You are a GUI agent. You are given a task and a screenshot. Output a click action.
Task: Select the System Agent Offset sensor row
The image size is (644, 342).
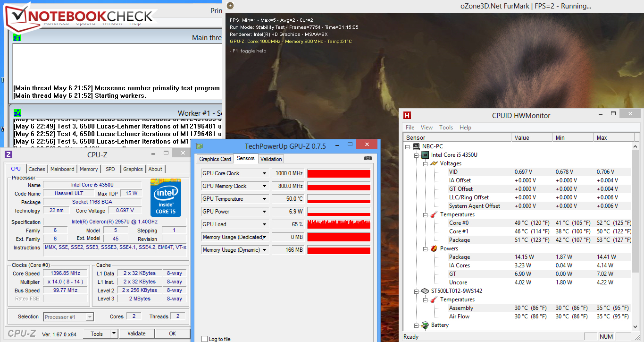click(517, 206)
